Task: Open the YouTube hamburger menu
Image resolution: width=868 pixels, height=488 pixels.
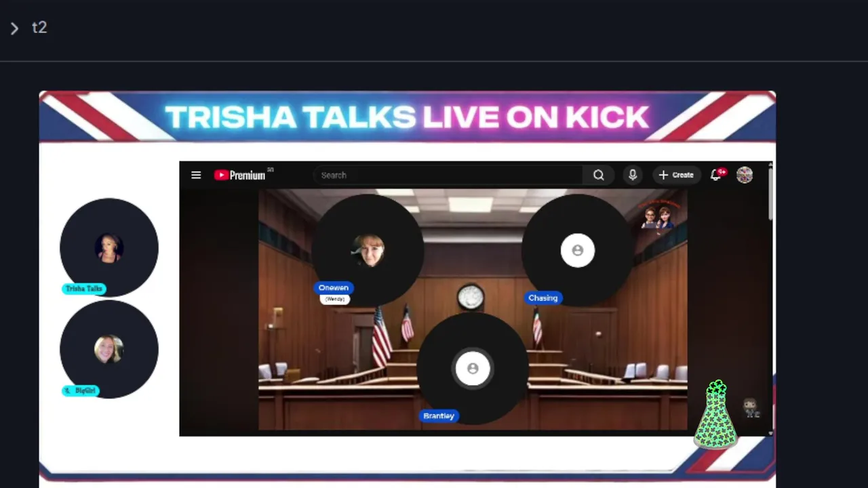Action: pos(196,175)
